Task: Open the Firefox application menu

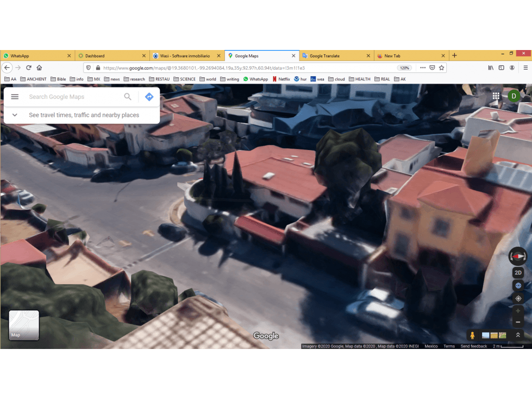Action: tap(525, 68)
